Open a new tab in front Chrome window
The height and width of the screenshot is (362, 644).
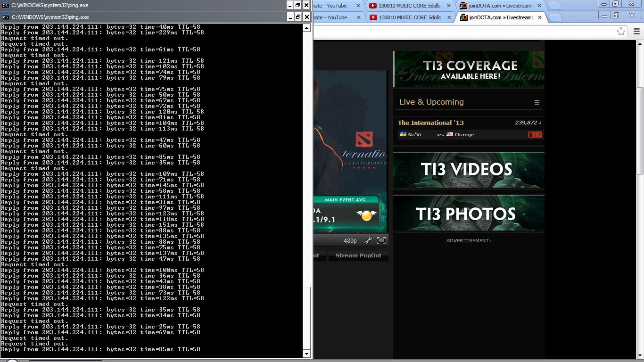(555, 17)
